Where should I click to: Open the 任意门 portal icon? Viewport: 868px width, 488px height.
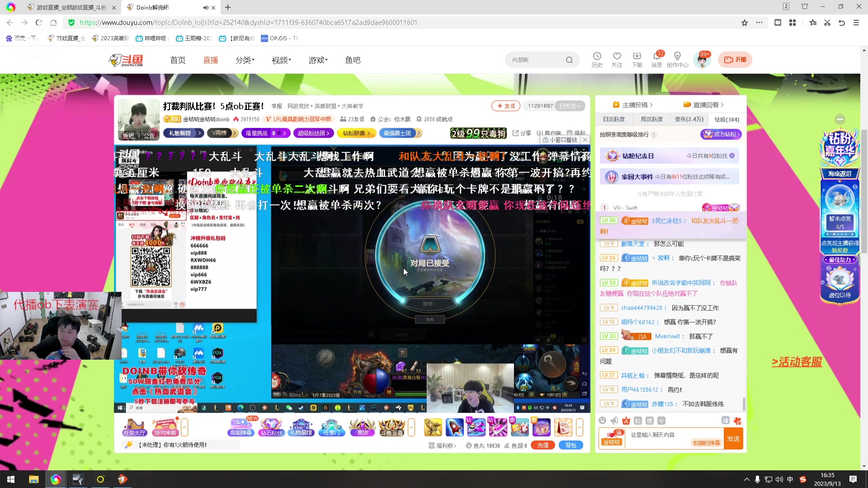tap(332, 427)
